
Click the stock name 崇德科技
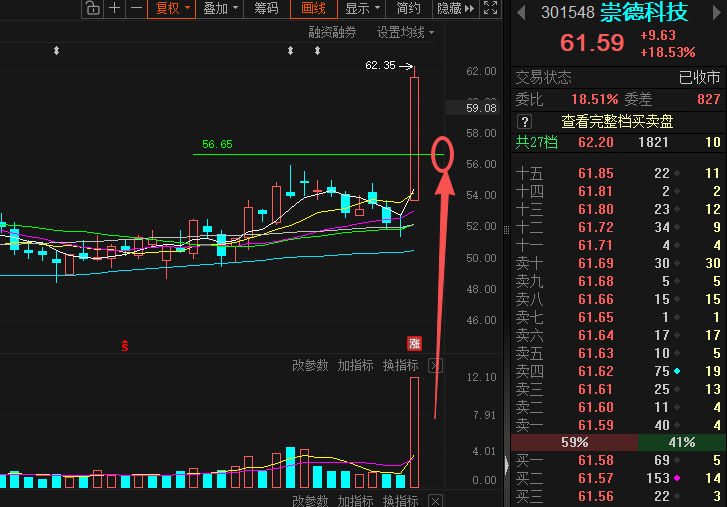click(644, 12)
